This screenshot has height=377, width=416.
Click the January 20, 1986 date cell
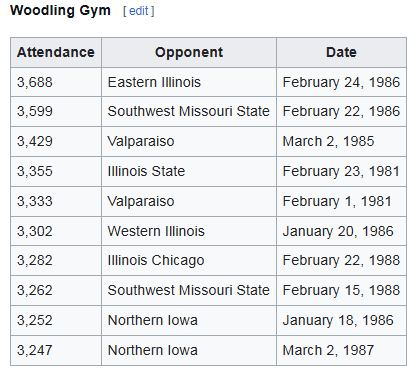pos(341,231)
